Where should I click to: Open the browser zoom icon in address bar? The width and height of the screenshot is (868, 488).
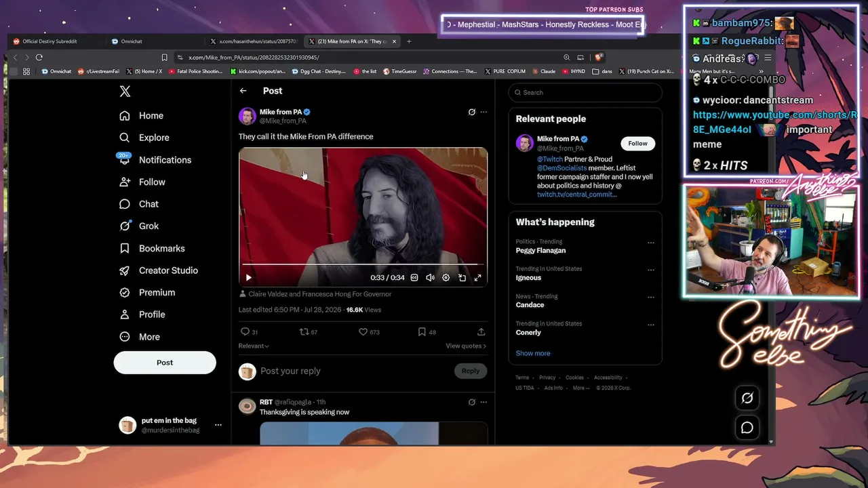tap(566, 58)
